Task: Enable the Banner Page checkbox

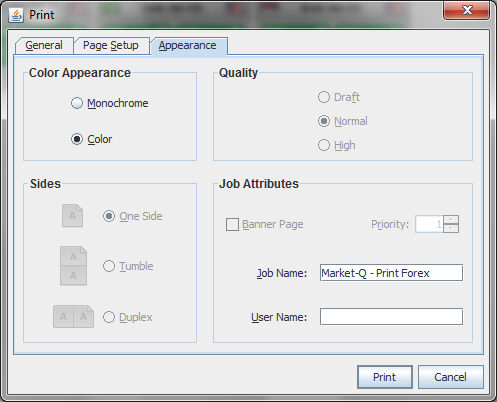Action: click(x=232, y=224)
